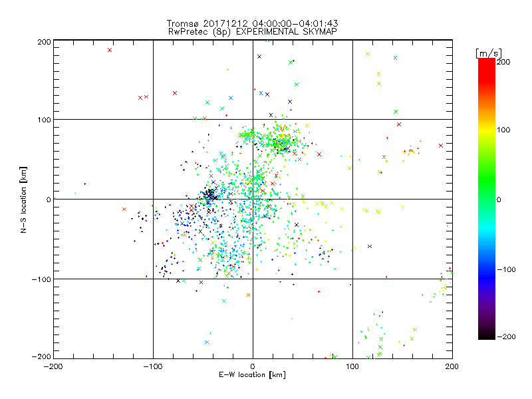Click the '100' tick label on E-W axis

352,367
